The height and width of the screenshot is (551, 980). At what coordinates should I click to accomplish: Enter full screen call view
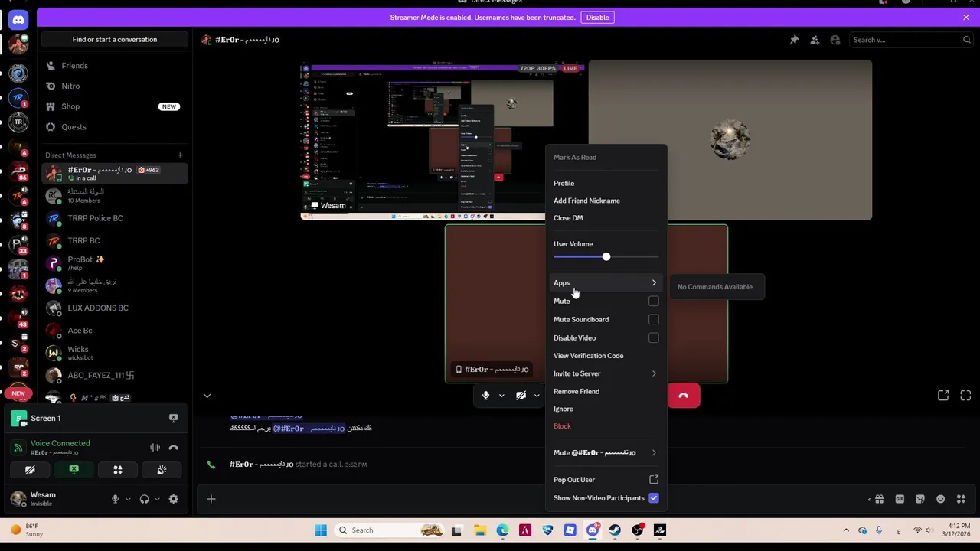[x=965, y=396]
